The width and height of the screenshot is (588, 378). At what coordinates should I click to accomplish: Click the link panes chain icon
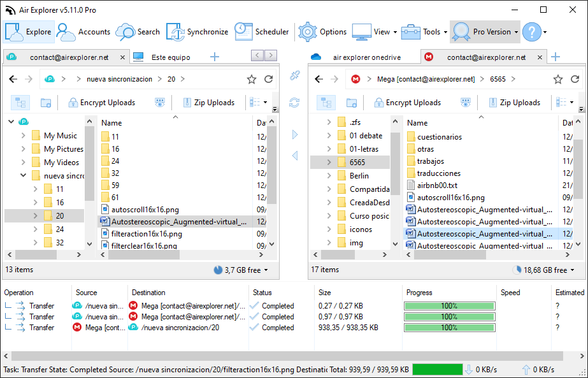(294, 75)
